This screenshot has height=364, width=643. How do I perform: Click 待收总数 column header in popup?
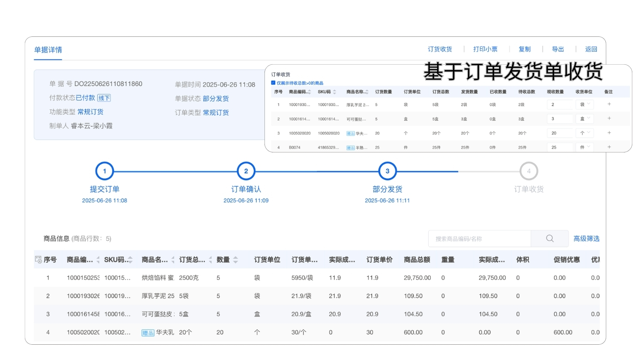pos(526,92)
